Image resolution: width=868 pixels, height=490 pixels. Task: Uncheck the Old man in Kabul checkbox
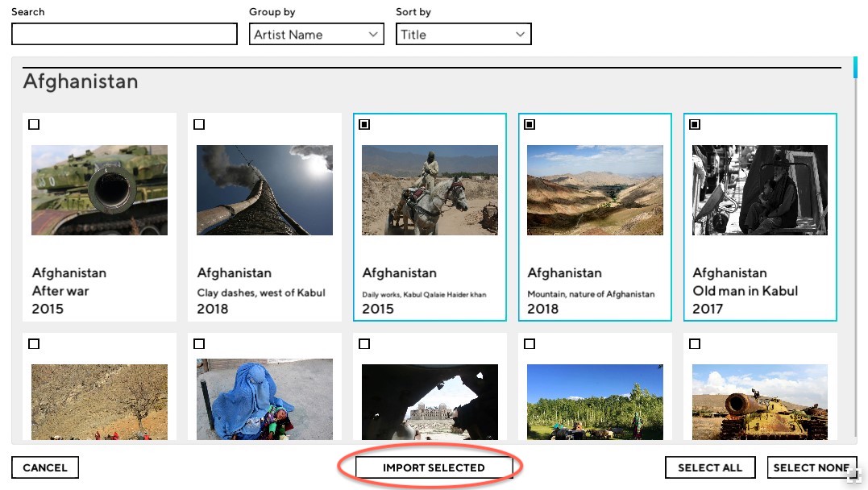(x=695, y=125)
